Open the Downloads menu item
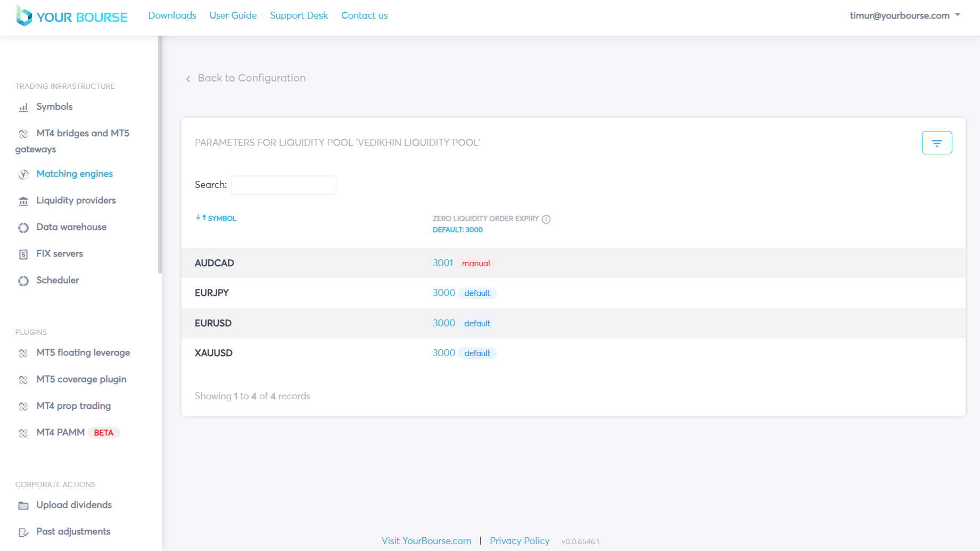The height and width of the screenshot is (551, 980). pos(172,15)
